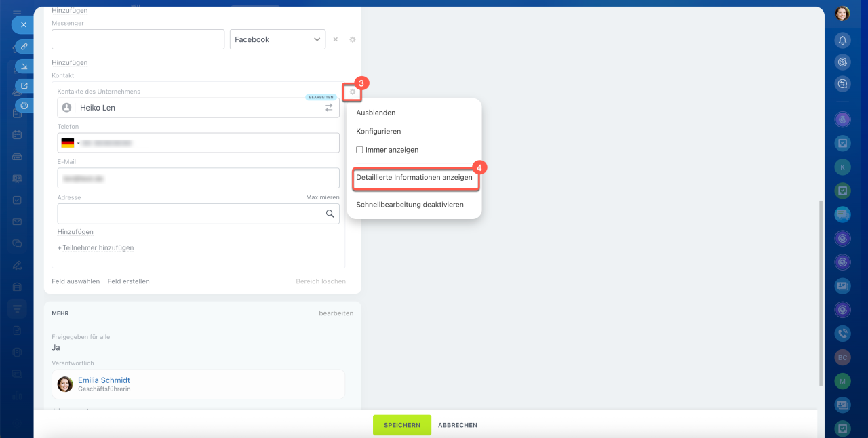Select 'Konfigurieren' from the menu

coord(378,131)
